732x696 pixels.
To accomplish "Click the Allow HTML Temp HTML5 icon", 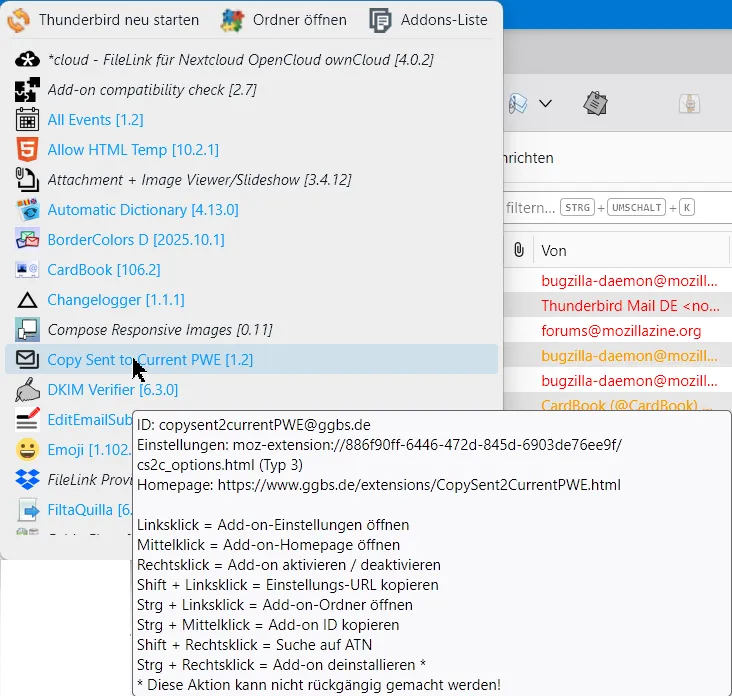I will 27,149.
